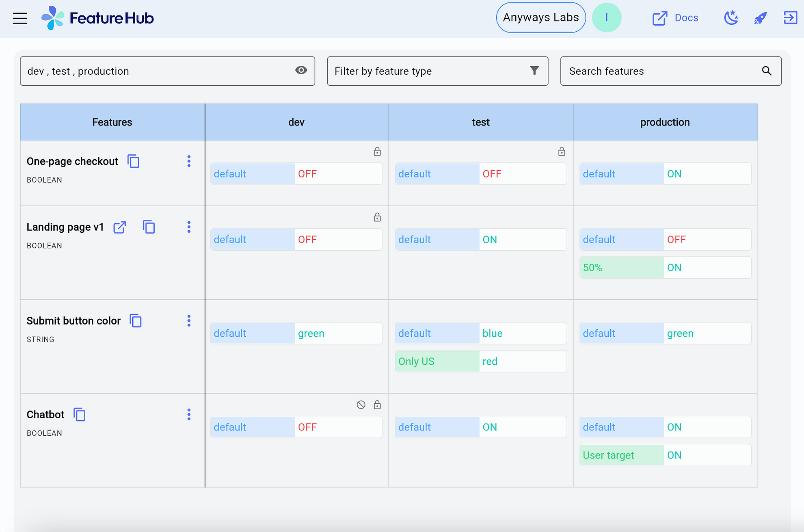The width and height of the screenshot is (804, 532).
Task: Open the Filter by feature type dropdown
Action: (x=438, y=71)
